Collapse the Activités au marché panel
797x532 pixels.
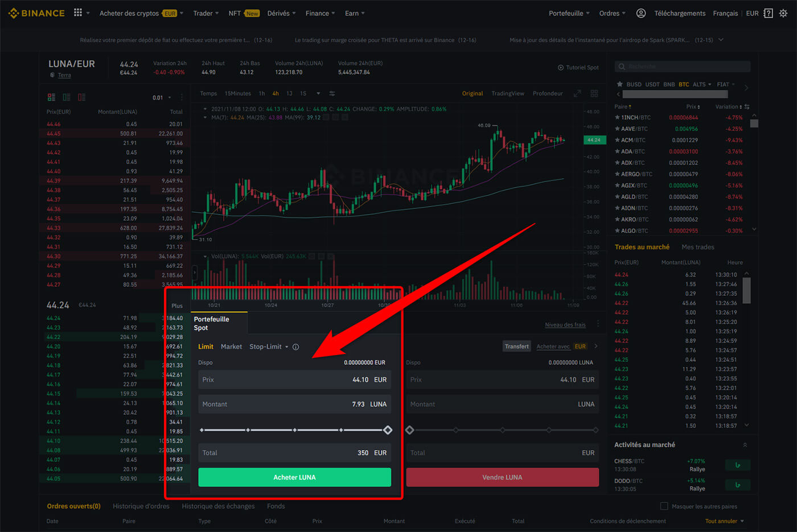pyautogui.click(x=745, y=445)
